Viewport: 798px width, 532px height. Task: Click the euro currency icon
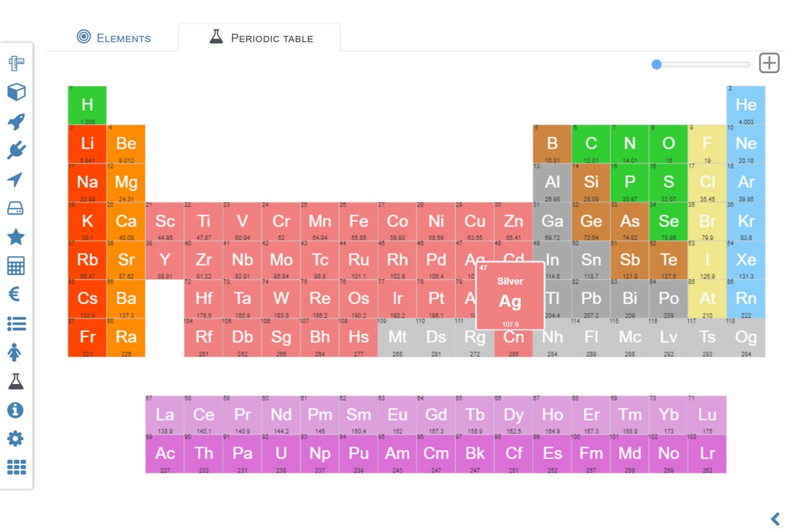tap(16, 294)
